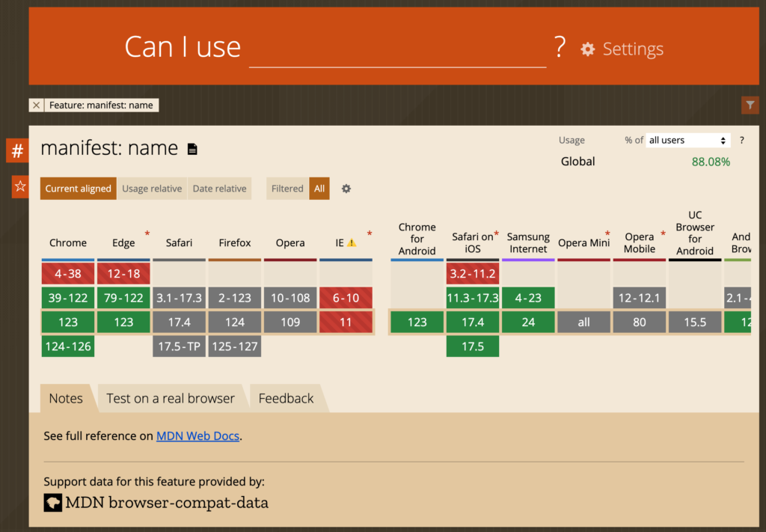The width and height of the screenshot is (766, 532).
Task: Select the All browsers toggle
Action: [x=319, y=189]
